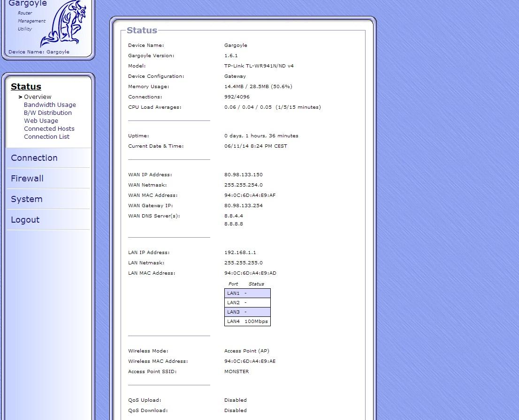This screenshot has width=519, height=420.
Task: Click the Gargoyle Version value 1.6.1
Action: tap(231, 56)
